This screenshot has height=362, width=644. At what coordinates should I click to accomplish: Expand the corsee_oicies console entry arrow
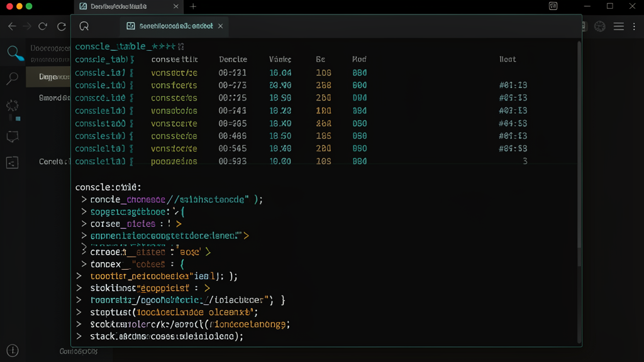point(84,224)
